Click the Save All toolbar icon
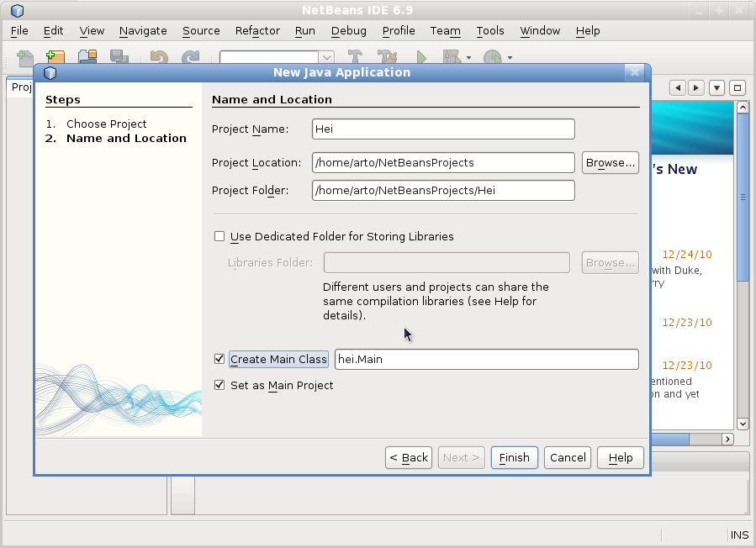 119,57
